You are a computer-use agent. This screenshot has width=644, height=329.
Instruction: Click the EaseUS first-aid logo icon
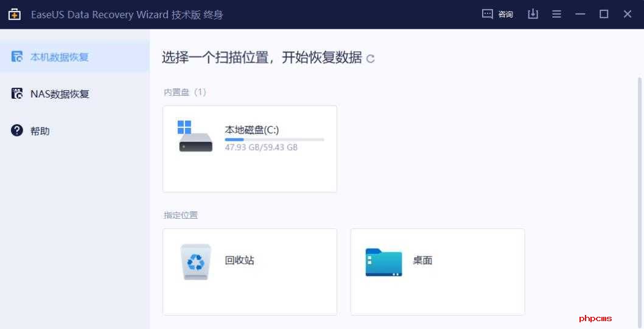(15, 15)
